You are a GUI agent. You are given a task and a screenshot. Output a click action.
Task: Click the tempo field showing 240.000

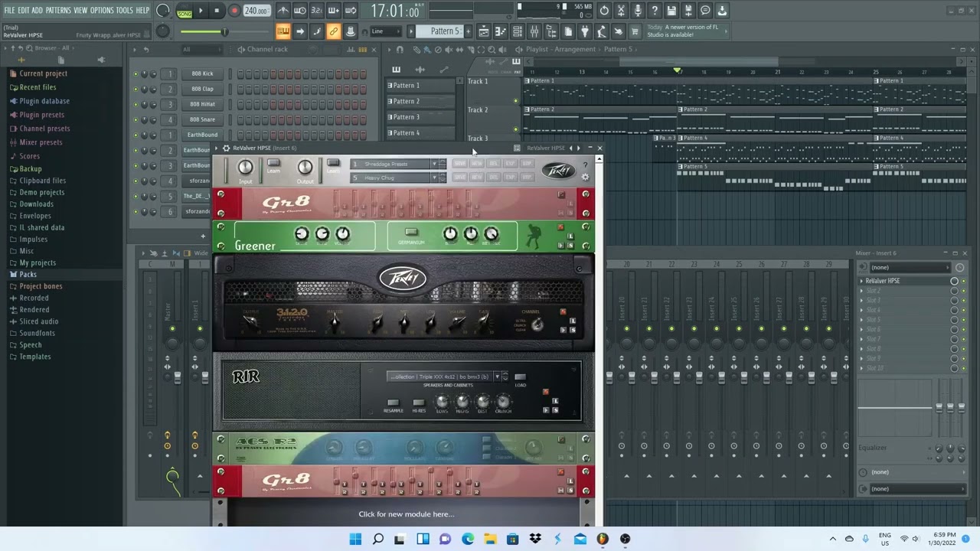coord(256,11)
